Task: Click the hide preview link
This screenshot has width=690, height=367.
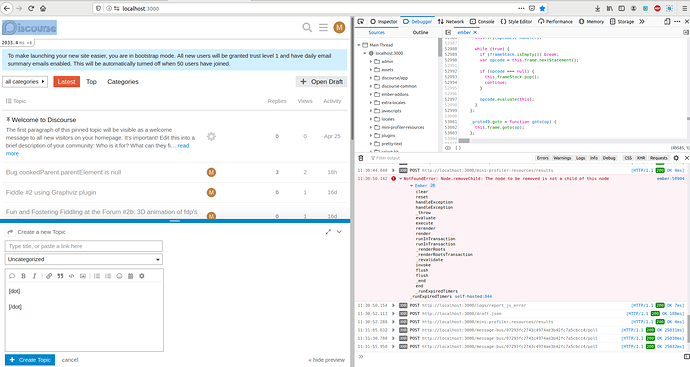Action: click(x=327, y=360)
